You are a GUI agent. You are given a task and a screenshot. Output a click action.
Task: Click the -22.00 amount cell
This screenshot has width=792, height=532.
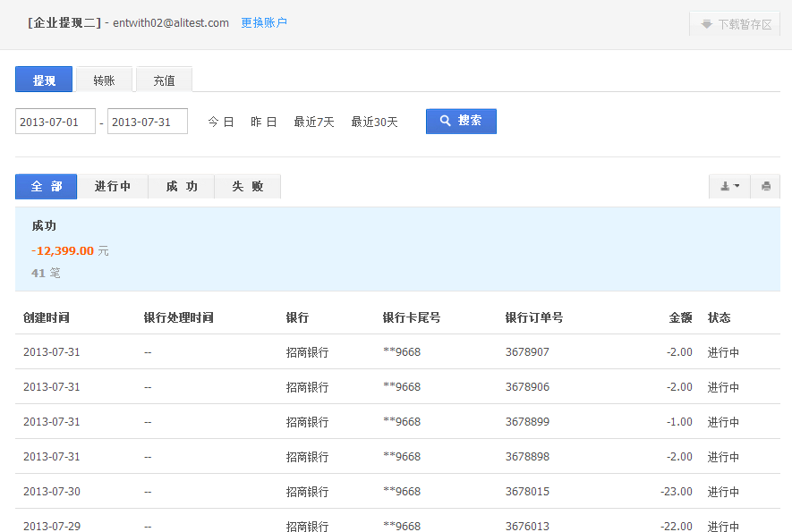click(677, 526)
